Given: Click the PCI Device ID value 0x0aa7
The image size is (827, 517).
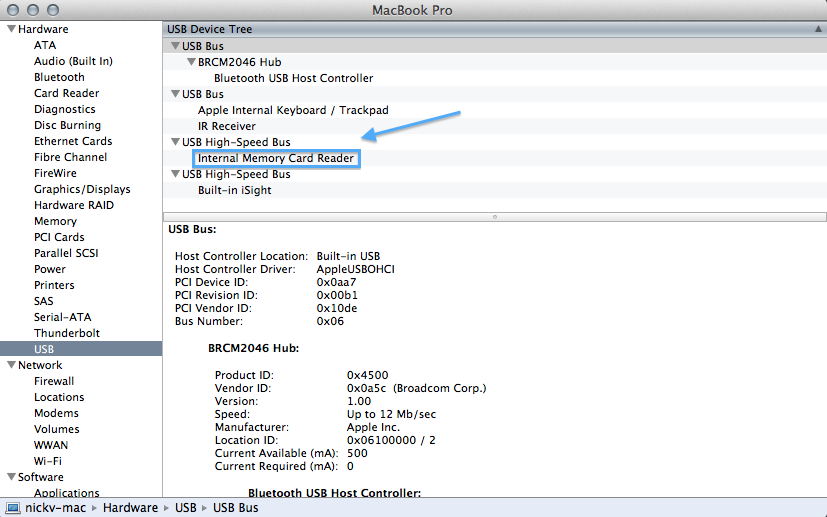Looking at the screenshot, I should (336, 282).
